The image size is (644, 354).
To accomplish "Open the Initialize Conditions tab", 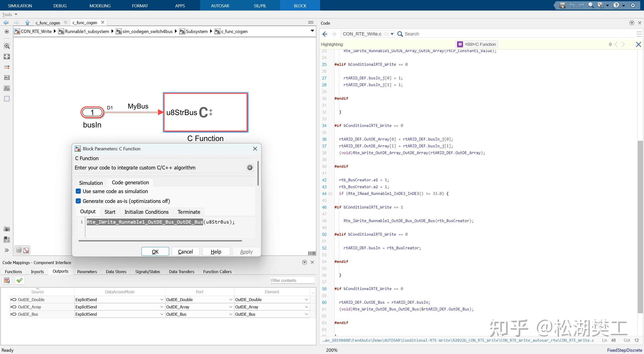I will 146,212.
